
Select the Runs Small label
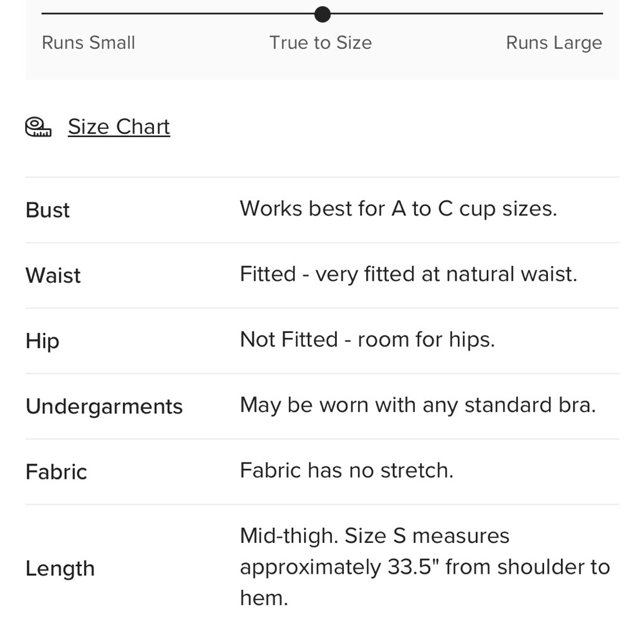point(88,43)
